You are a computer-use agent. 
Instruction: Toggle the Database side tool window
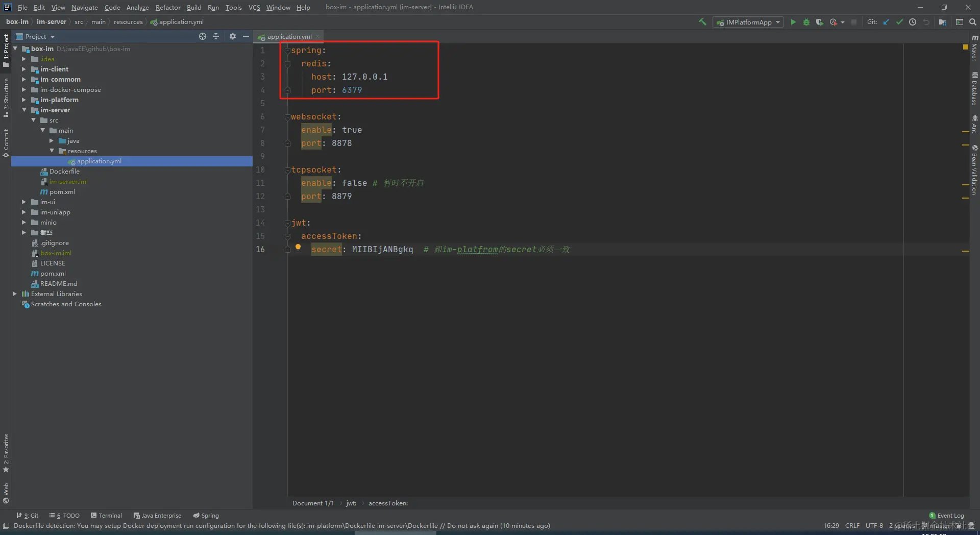tap(974, 89)
